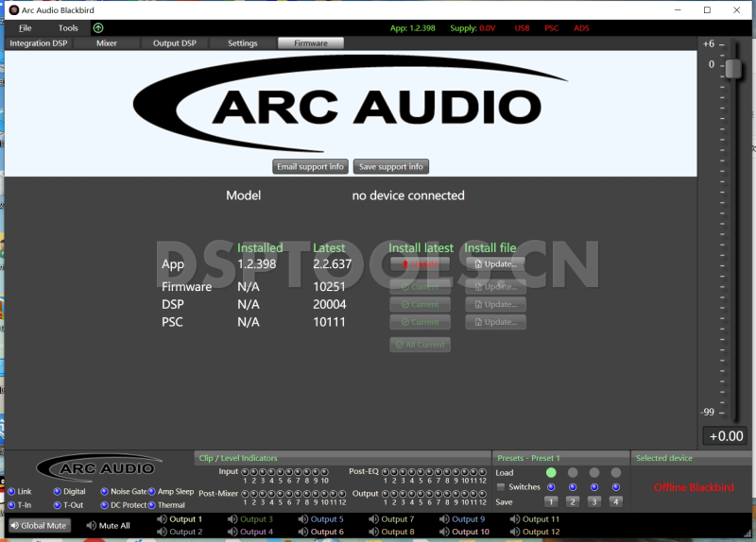Image resolution: width=756 pixels, height=542 pixels.
Task: Load the third preset circle
Action: 594,473
